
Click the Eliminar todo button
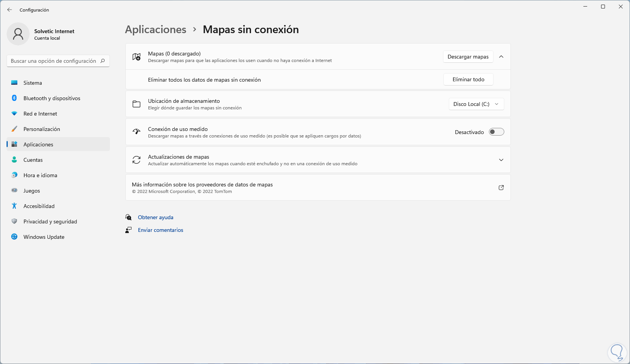[468, 79]
